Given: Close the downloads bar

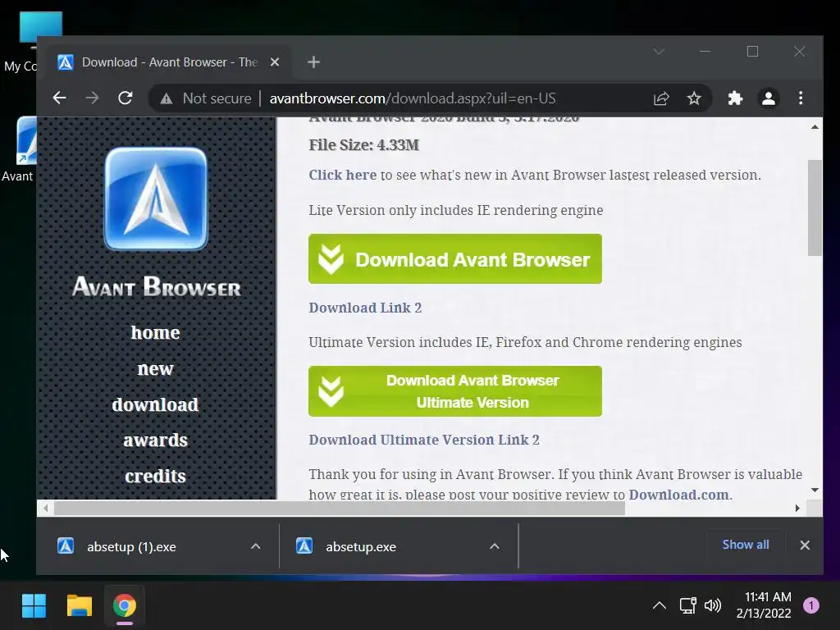Looking at the screenshot, I should click(805, 545).
